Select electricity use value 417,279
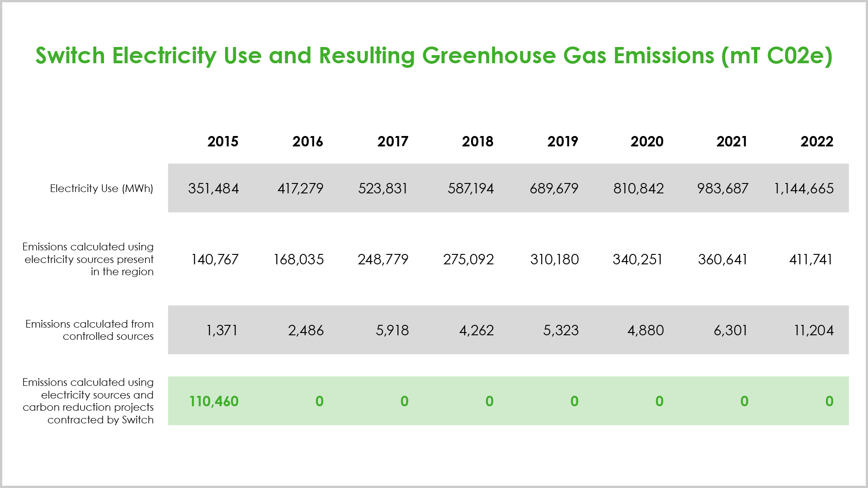The image size is (868, 488). [x=301, y=188]
